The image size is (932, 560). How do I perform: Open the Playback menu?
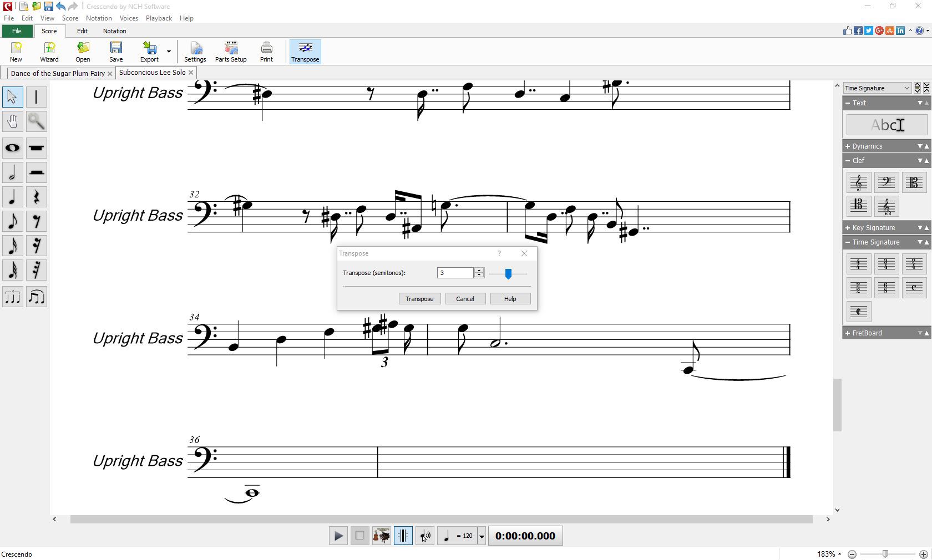point(159,18)
